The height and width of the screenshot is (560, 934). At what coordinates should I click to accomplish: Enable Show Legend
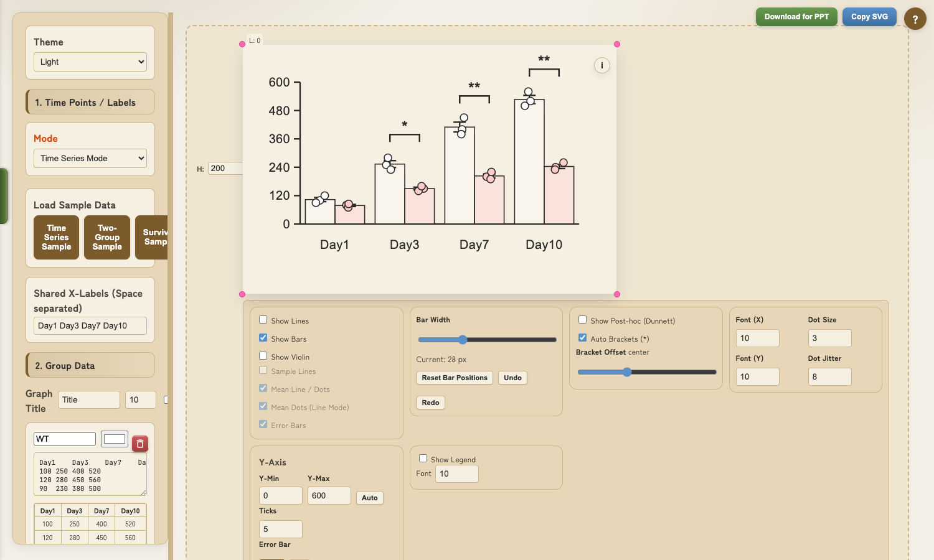point(423,457)
